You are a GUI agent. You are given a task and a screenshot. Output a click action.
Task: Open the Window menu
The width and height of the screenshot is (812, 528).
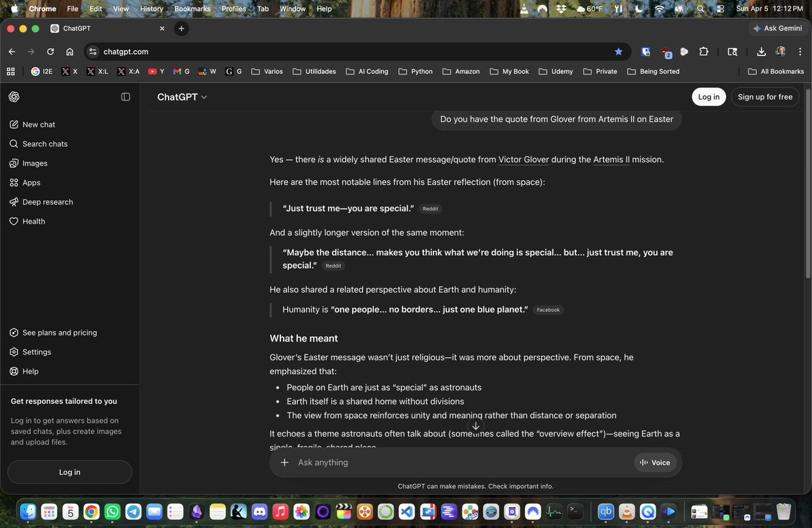click(x=293, y=9)
